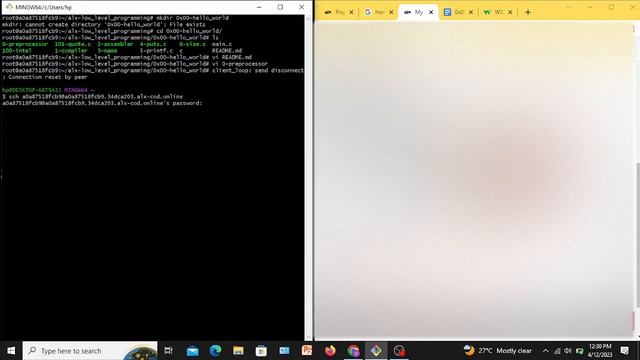Maximize the browser window

tap(611, 7)
